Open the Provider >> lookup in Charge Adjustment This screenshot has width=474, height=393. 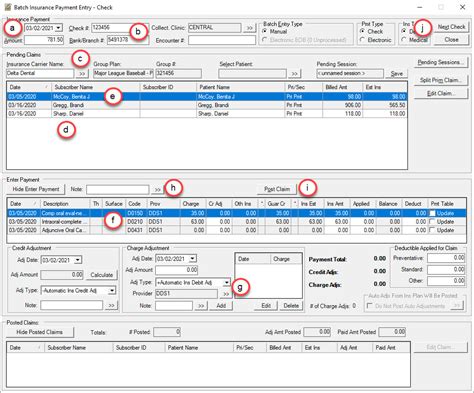[x=226, y=294]
